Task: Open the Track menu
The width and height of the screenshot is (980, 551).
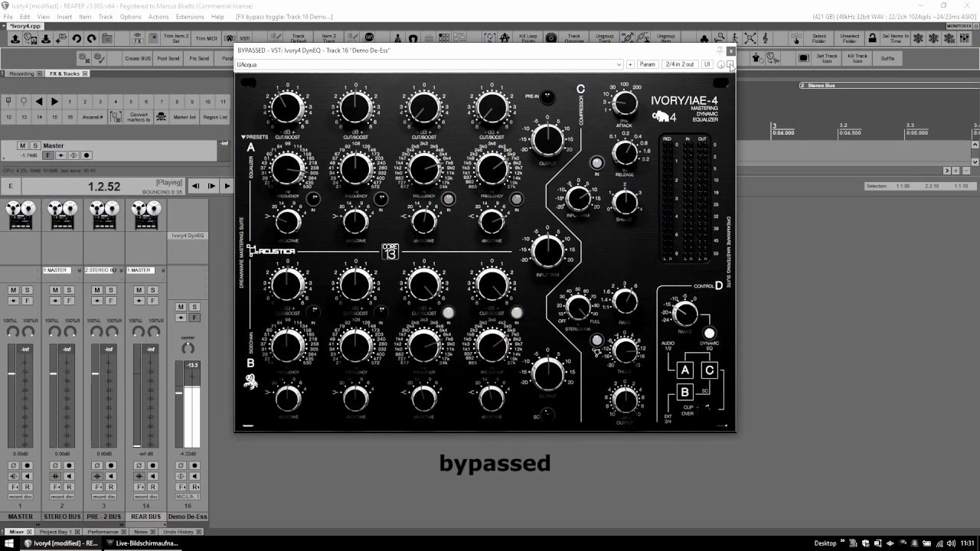Action: [x=106, y=16]
